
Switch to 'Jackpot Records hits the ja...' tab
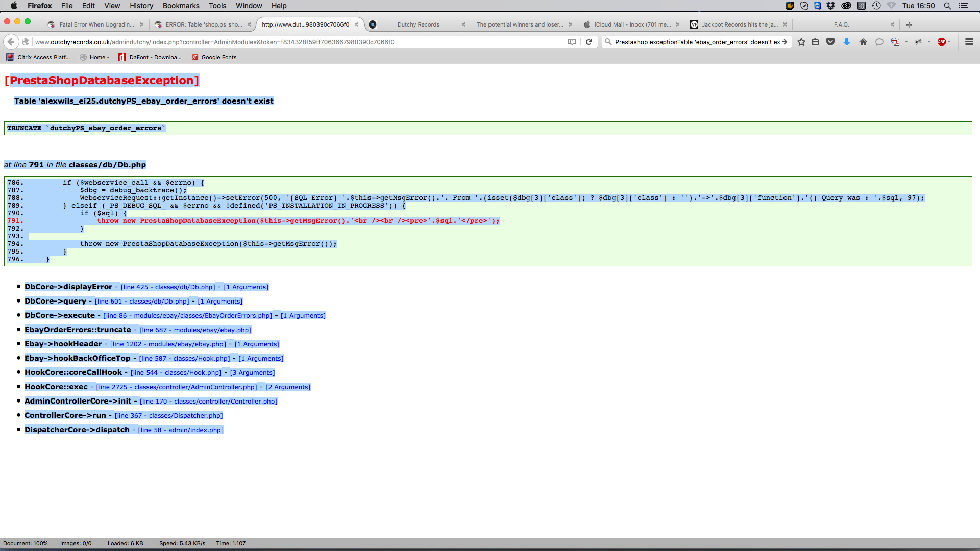tap(739, 24)
